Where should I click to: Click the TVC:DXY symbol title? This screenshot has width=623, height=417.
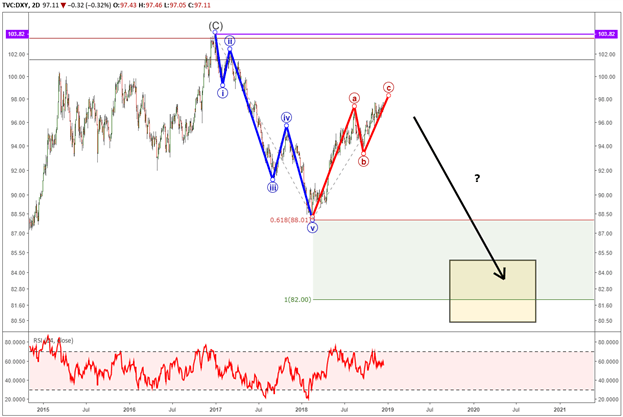[14, 5]
